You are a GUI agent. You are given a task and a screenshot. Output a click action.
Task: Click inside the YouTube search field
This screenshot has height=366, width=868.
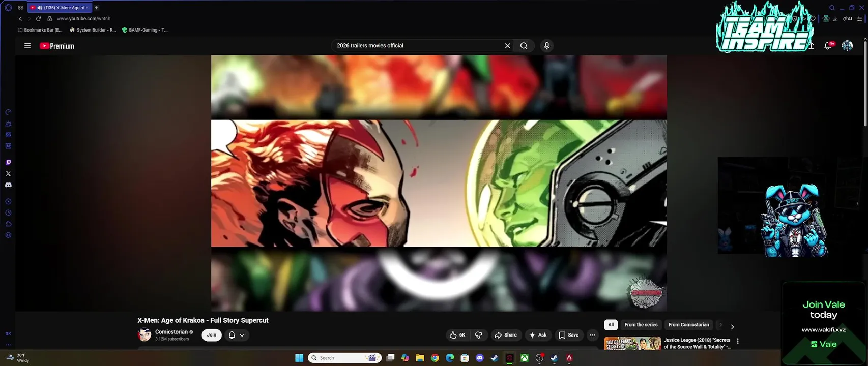417,46
